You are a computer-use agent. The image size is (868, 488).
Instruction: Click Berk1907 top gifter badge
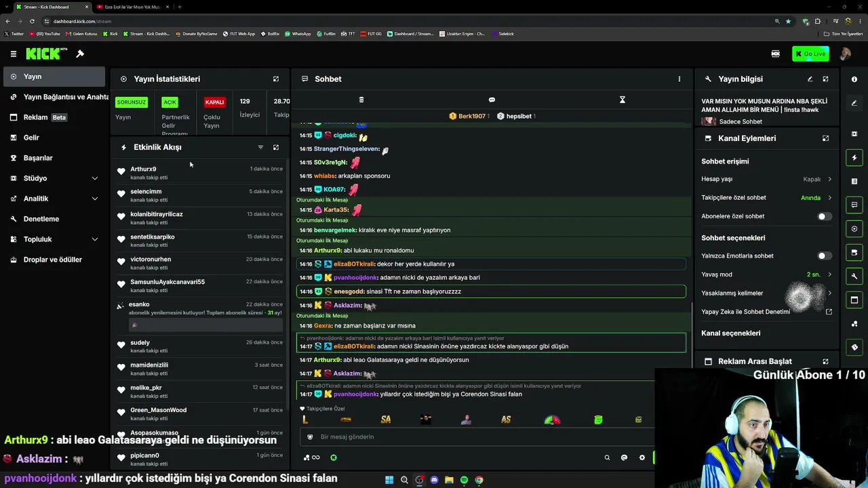[x=469, y=116]
